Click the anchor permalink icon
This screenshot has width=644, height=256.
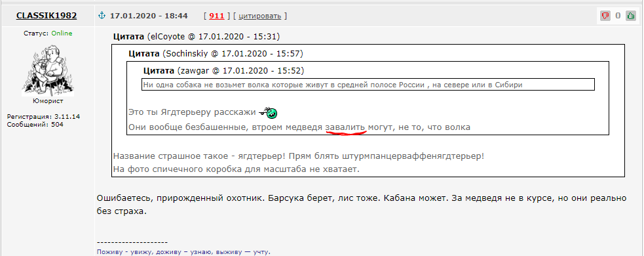tap(102, 16)
